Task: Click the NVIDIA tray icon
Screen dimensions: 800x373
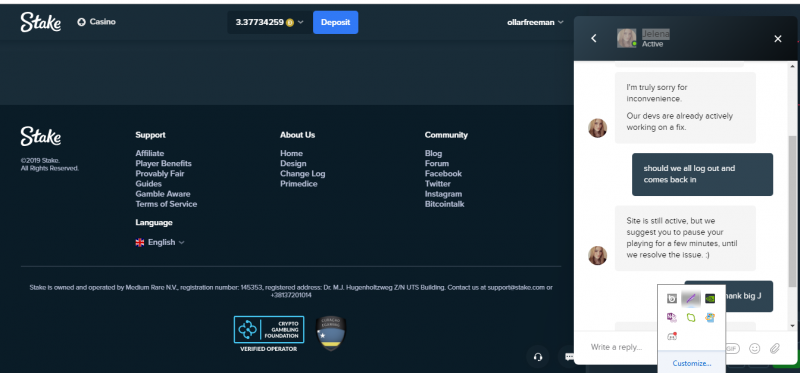Action: [x=710, y=299]
